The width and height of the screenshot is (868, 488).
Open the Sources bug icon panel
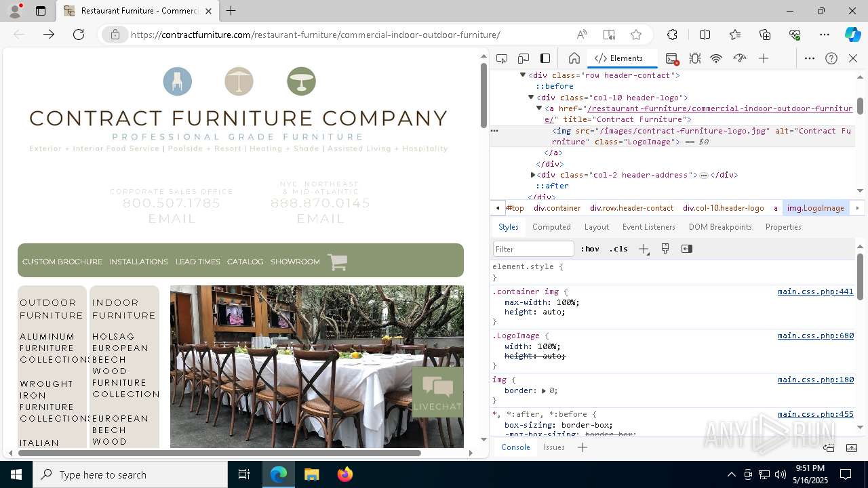click(x=694, y=58)
